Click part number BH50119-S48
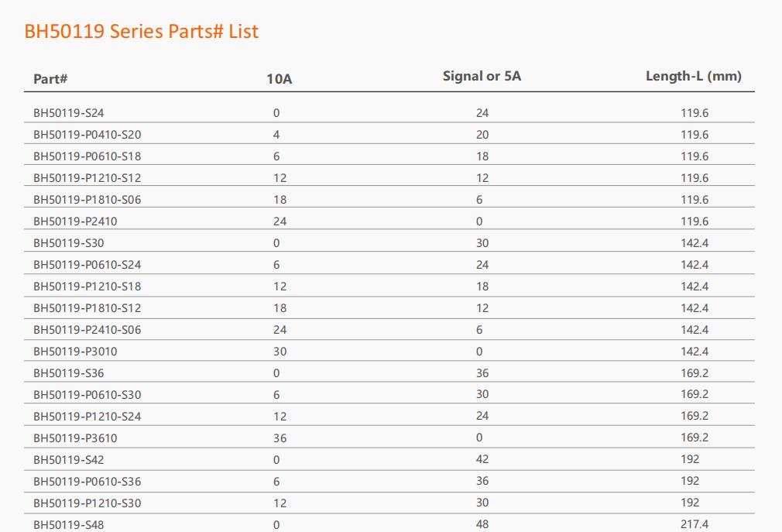Image resolution: width=782 pixels, height=532 pixels. (68, 525)
